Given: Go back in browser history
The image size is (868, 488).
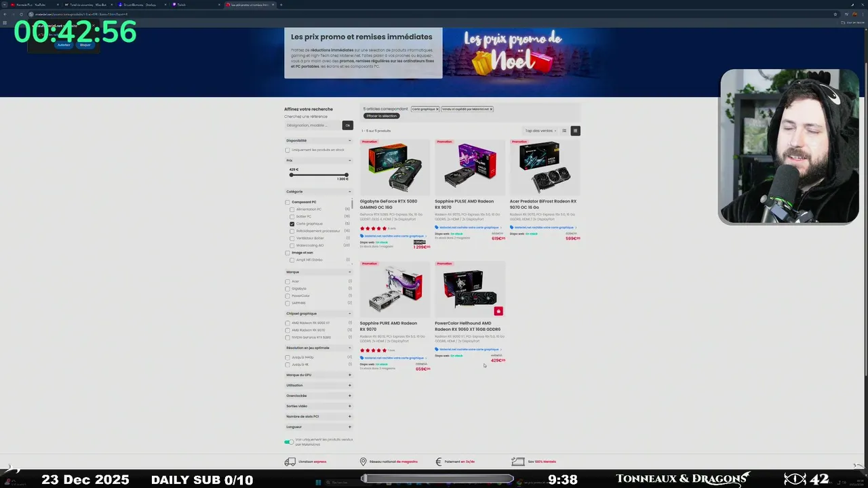Looking at the screenshot, I should tap(5, 14).
